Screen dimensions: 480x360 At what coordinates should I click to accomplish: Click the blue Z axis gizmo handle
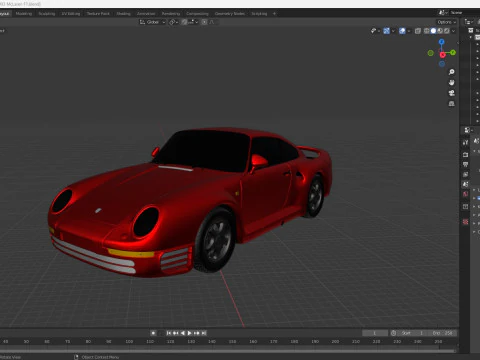tap(442, 42)
